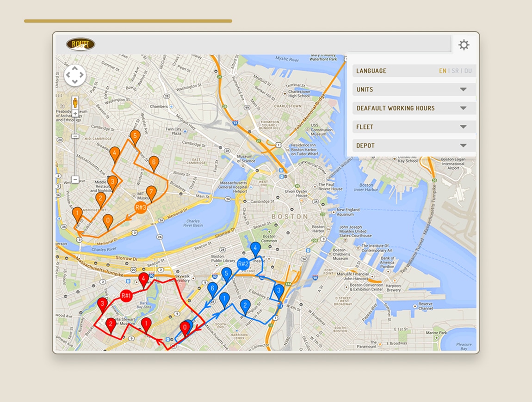Click orange depot pin 0
Image resolution: width=532 pixels, height=402 pixels.
coord(108,222)
